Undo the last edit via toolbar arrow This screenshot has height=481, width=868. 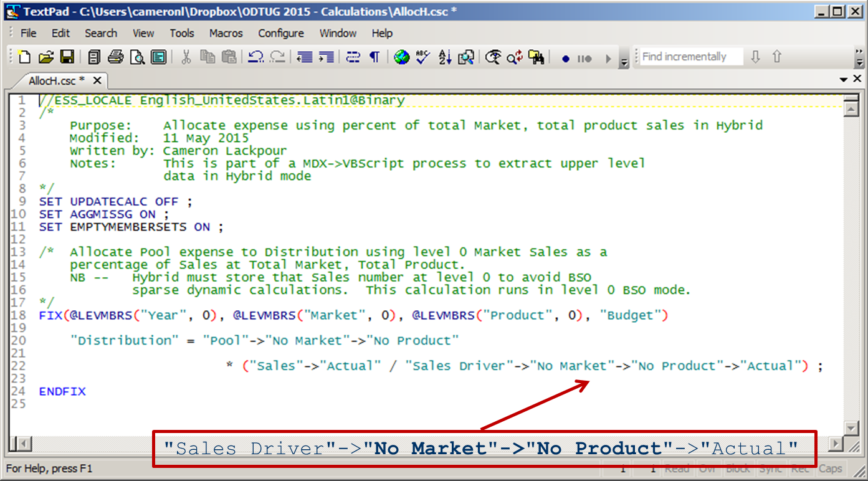[x=255, y=57]
